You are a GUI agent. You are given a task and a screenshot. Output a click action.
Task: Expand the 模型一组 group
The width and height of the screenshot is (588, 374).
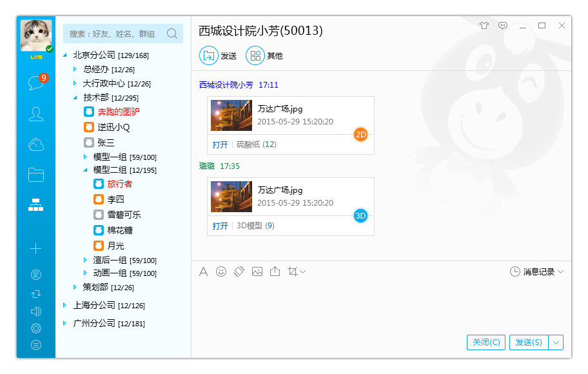click(x=85, y=157)
